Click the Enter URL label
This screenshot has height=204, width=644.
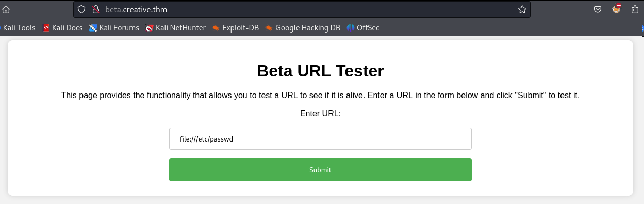point(320,113)
